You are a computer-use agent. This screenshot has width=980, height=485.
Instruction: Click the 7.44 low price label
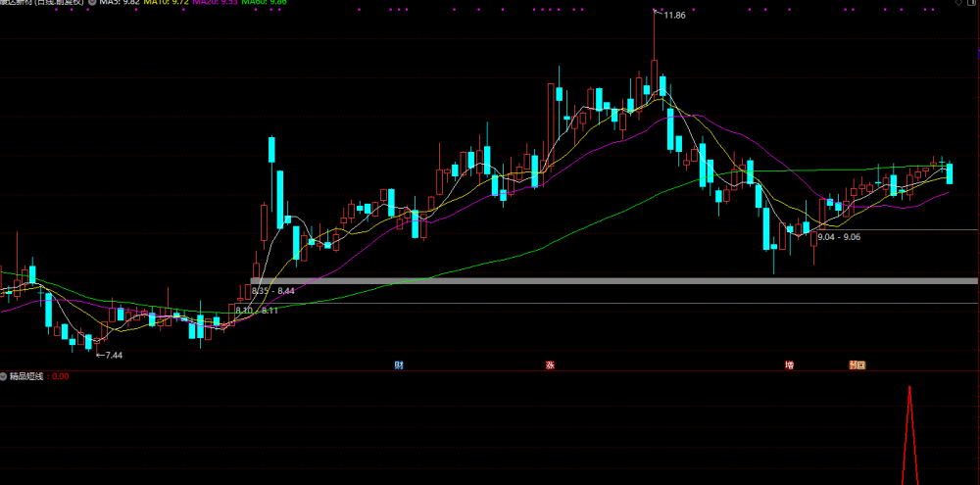click(113, 355)
